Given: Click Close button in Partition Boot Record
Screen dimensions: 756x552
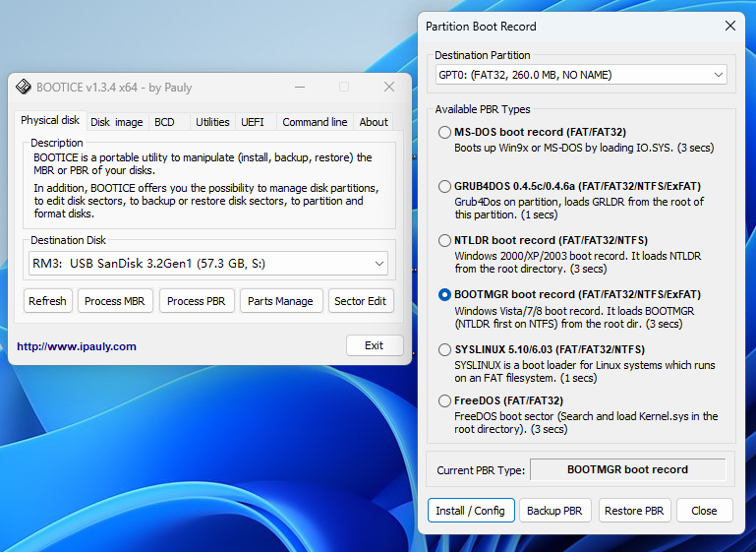Looking at the screenshot, I should click(705, 511).
